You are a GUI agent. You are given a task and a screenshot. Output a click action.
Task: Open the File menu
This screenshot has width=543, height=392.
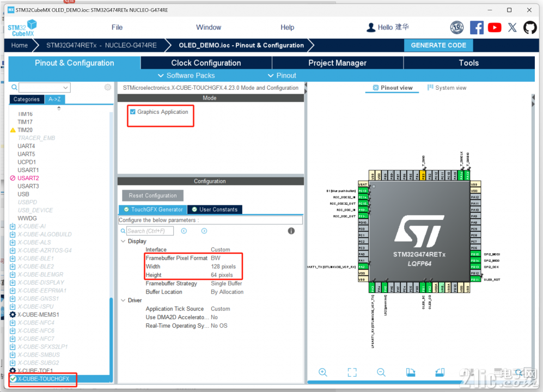click(117, 27)
